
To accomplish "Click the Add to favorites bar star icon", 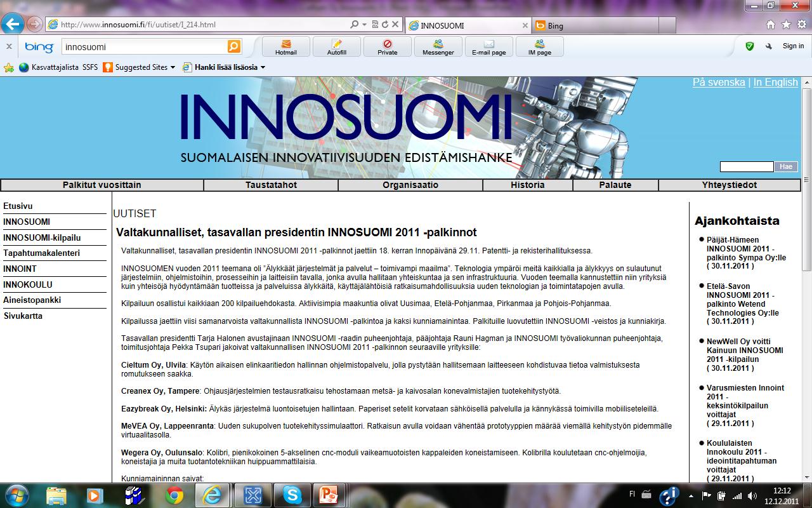I will coord(9,67).
